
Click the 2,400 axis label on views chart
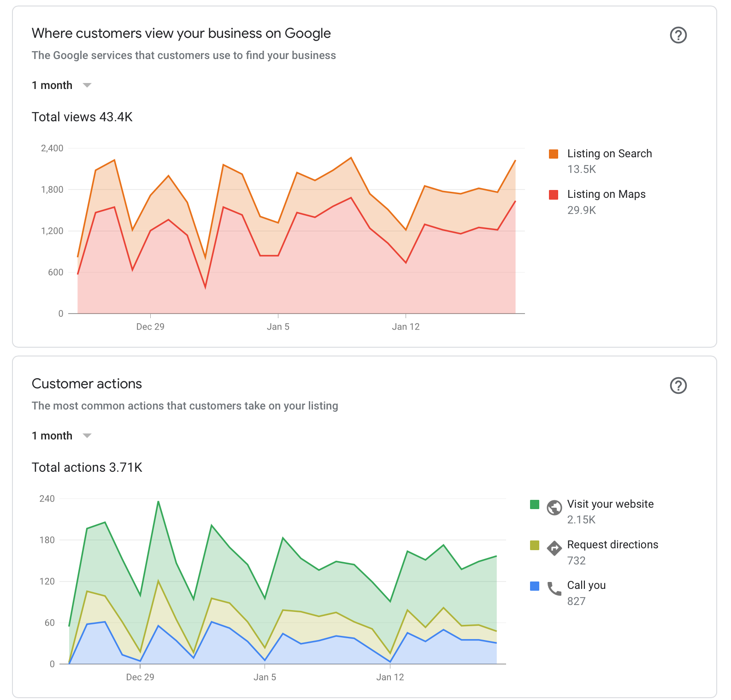[x=52, y=148]
